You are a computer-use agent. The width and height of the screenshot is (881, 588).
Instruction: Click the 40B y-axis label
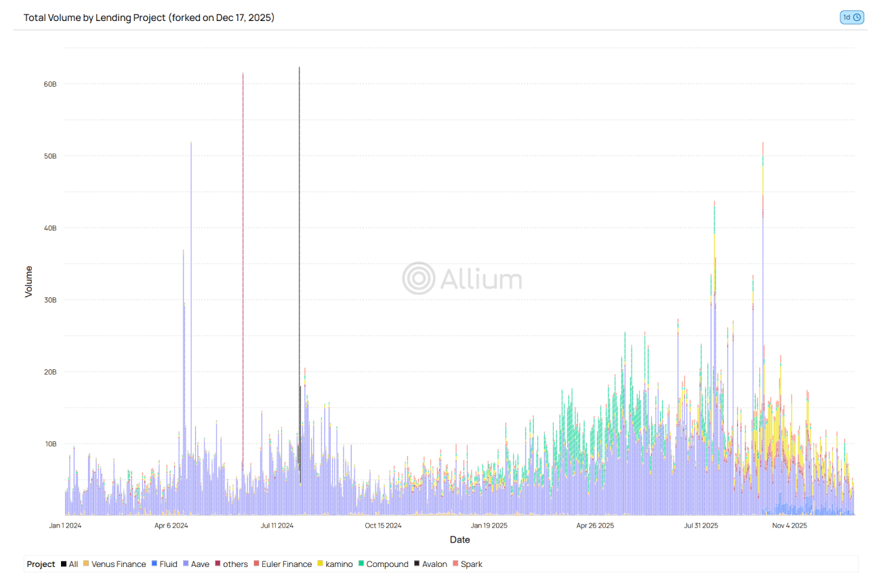50,228
